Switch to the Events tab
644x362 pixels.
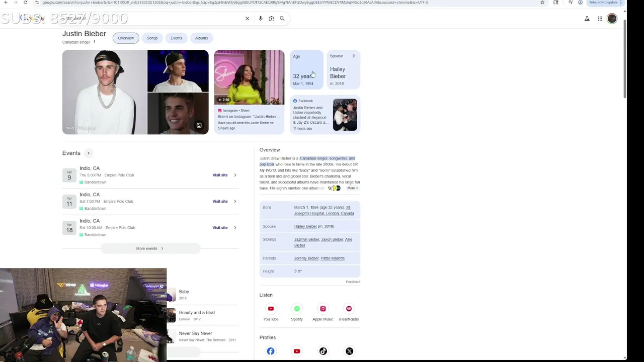(176, 38)
